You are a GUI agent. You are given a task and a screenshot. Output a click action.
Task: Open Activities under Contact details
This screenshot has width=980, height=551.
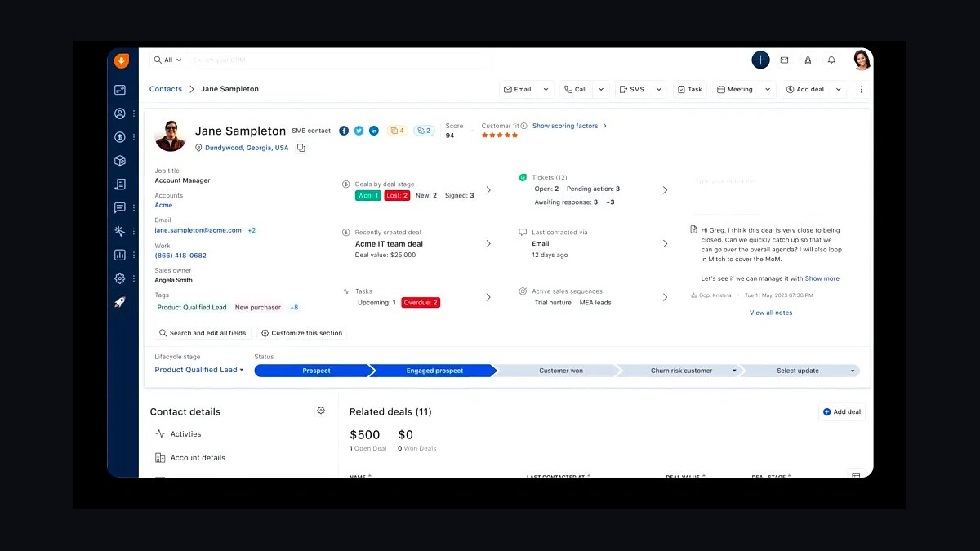point(178,434)
